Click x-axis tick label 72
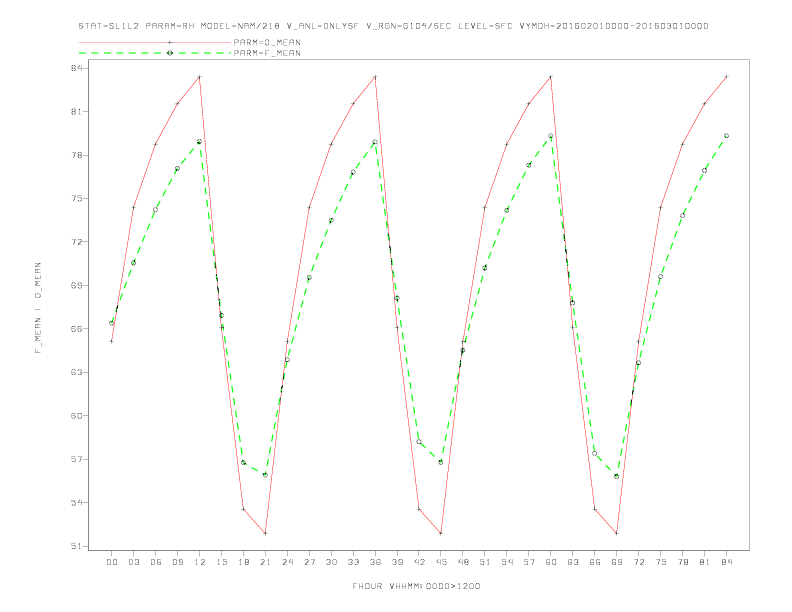This screenshot has height=612, width=792. 638,562
